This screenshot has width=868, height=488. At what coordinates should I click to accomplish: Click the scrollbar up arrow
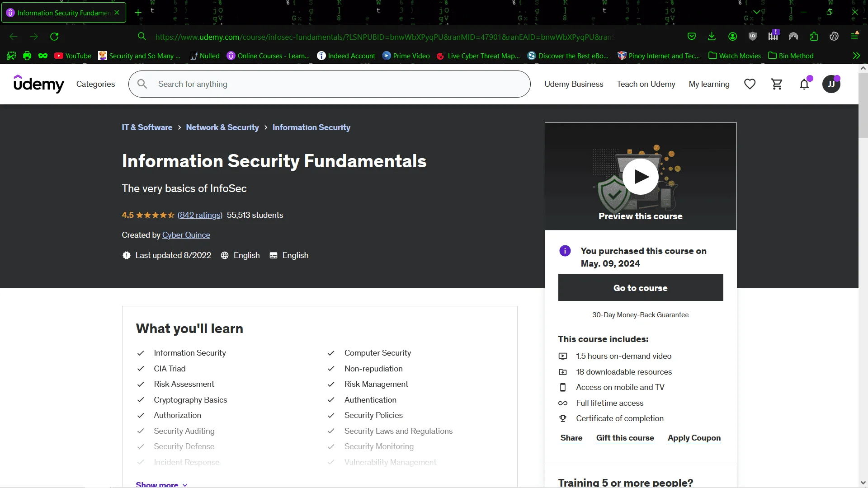point(863,69)
